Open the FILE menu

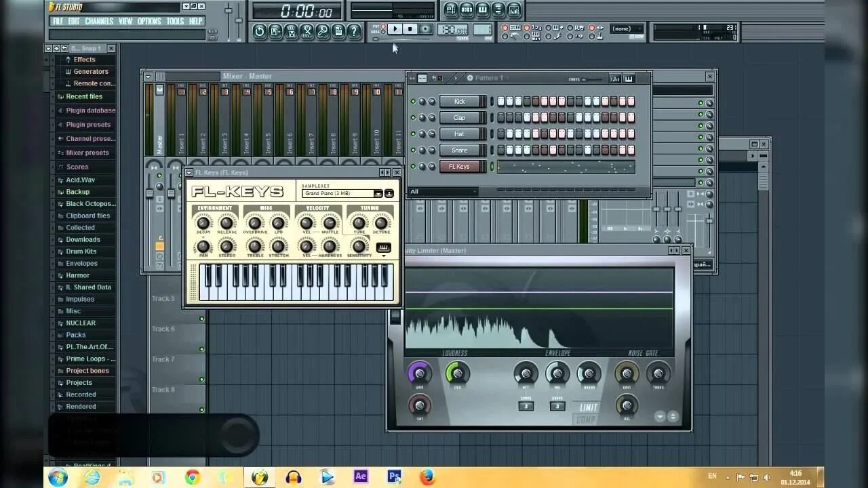coord(58,21)
